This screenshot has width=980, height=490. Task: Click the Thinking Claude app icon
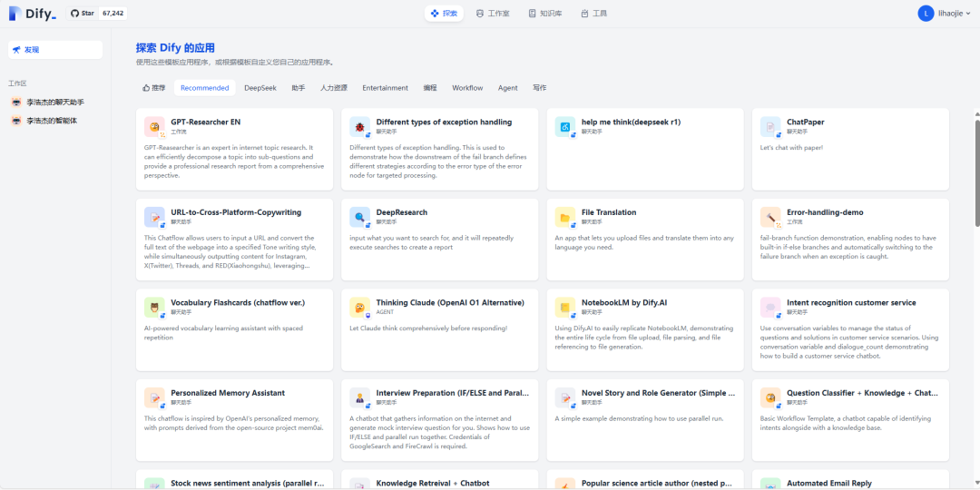(360, 307)
